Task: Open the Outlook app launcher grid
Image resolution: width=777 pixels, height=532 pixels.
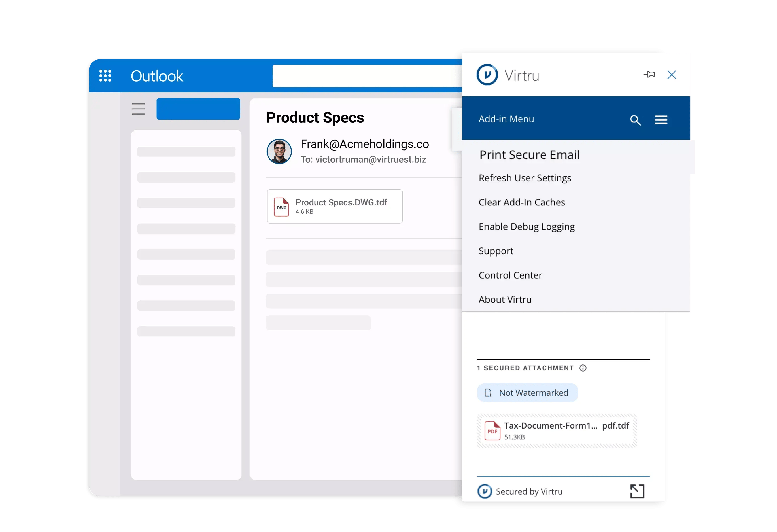Action: tap(105, 76)
